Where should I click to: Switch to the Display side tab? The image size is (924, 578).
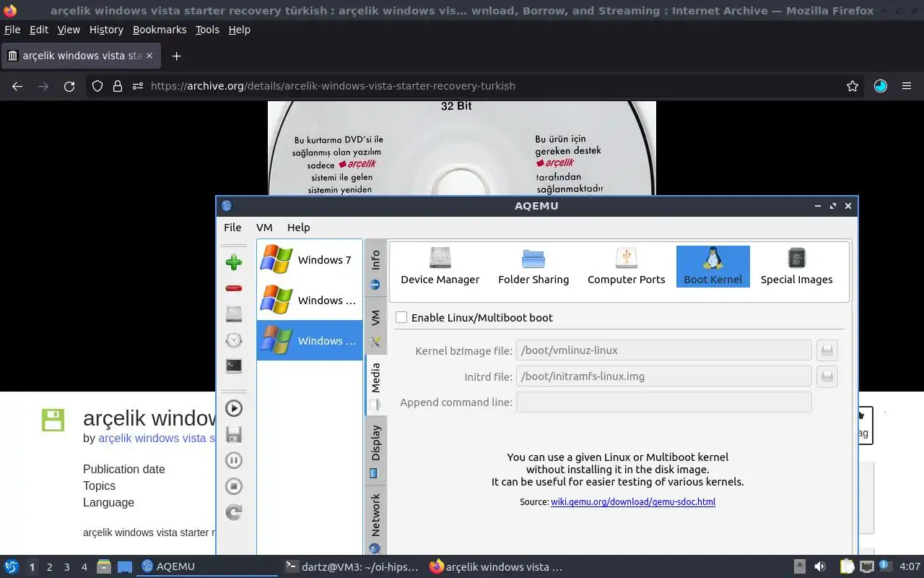[x=375, y=449]
